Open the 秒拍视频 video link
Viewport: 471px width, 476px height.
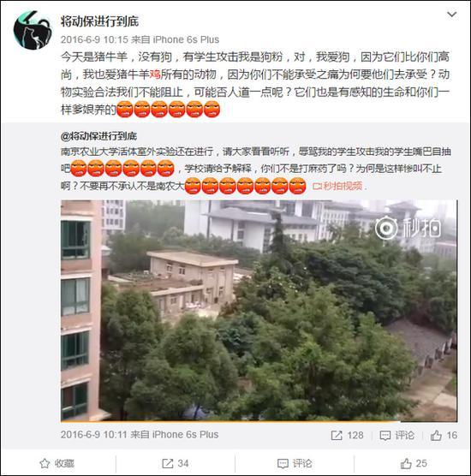(x=337, y=186)
